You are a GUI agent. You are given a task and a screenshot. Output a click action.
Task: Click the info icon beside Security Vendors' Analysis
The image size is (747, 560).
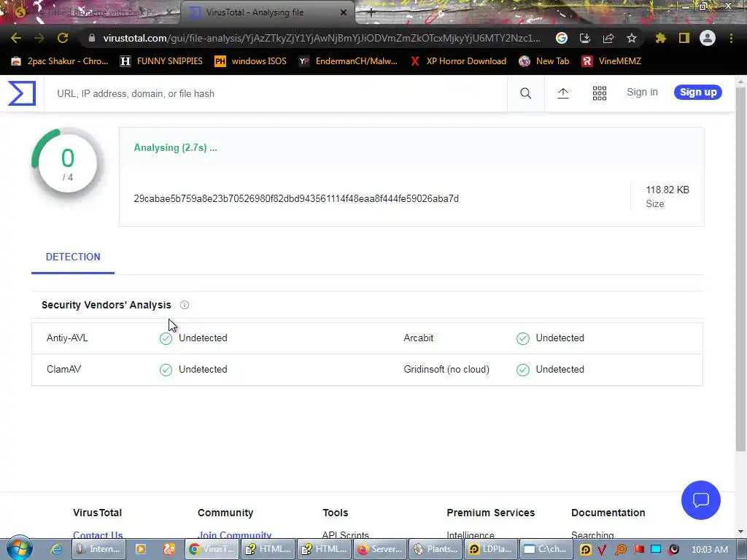[x=185, y=305]
